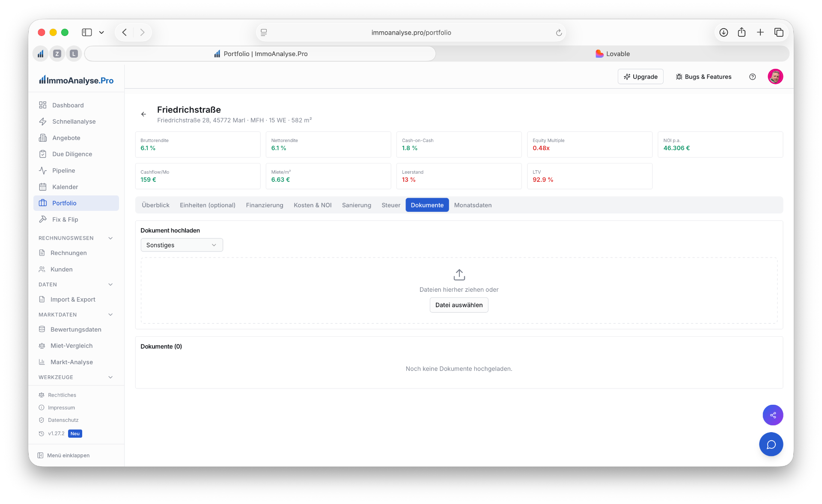822x504 pixels.
Task: Open the user profile avatar
Action: [775, 77]
